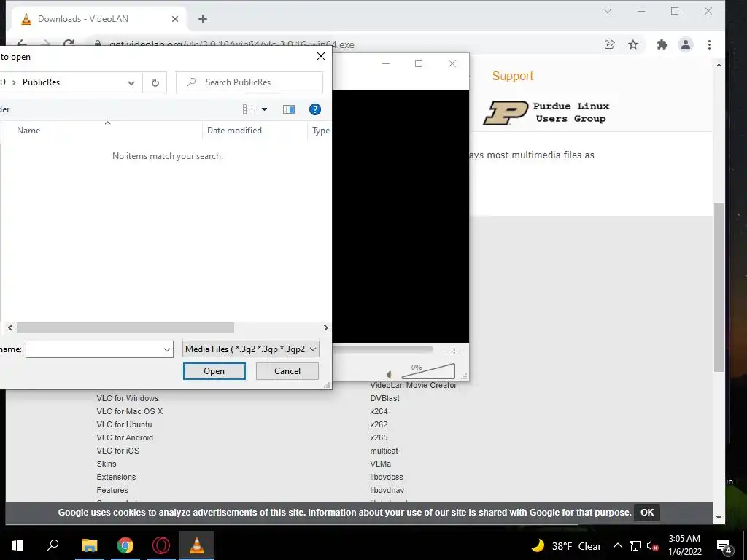This screenshot has height=560, width=747.
Task: Open Extensions link
Action: coord(116,477)
